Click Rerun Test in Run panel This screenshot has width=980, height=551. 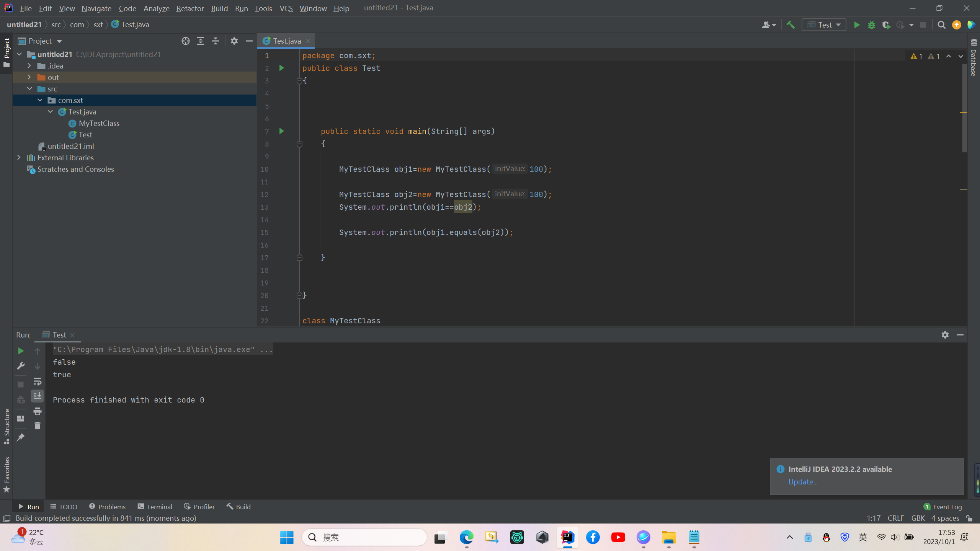[21, 351]
